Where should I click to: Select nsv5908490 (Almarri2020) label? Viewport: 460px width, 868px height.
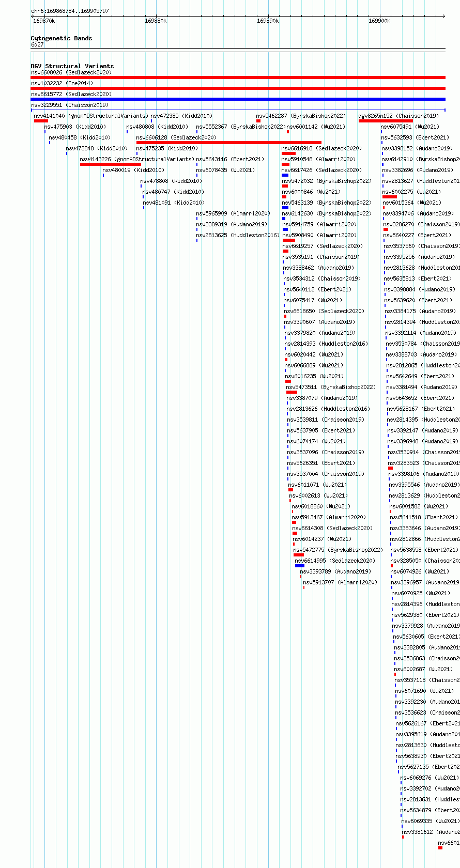click(x=319, y=235)
